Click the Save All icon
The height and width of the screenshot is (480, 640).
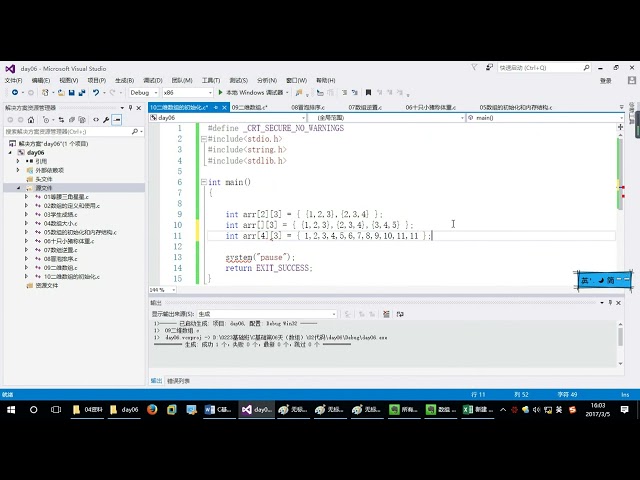click(82, 93)
